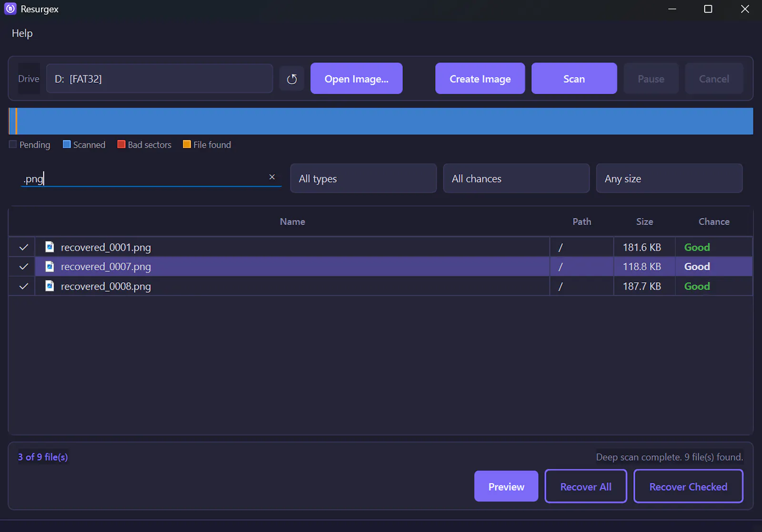Screen dimensions: 762x532
Task: Click file icon of recovered_0007.png
Action: 50,266
